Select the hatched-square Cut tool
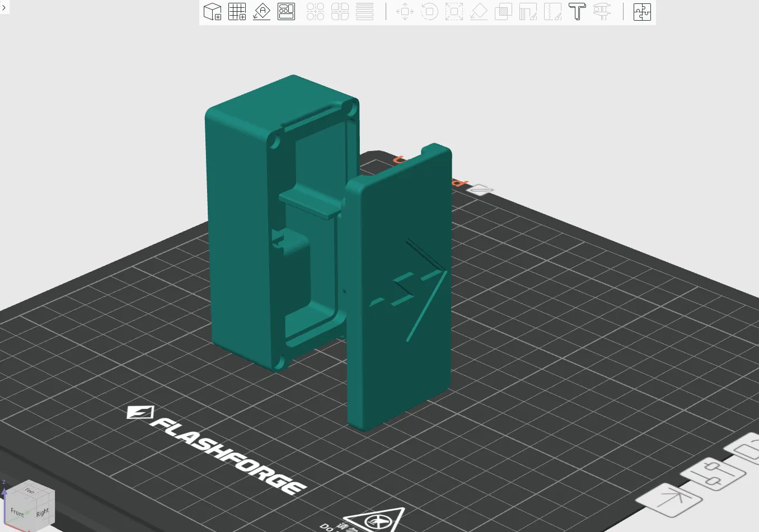Image resolution: width=759 pixels, height=532 pixels. pos(503,12)
